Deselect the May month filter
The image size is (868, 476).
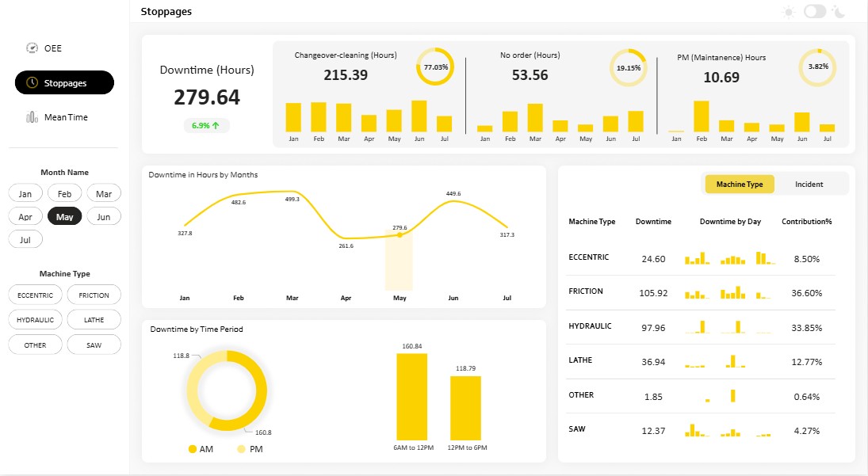(65, 217)
